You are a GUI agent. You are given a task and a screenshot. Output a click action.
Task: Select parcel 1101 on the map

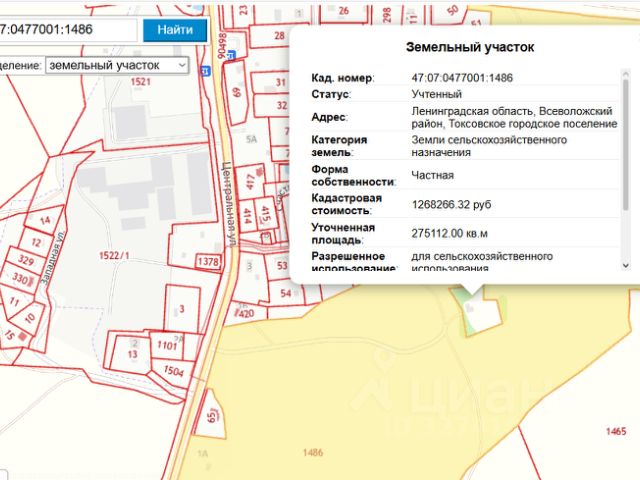(x=168, y=345)
